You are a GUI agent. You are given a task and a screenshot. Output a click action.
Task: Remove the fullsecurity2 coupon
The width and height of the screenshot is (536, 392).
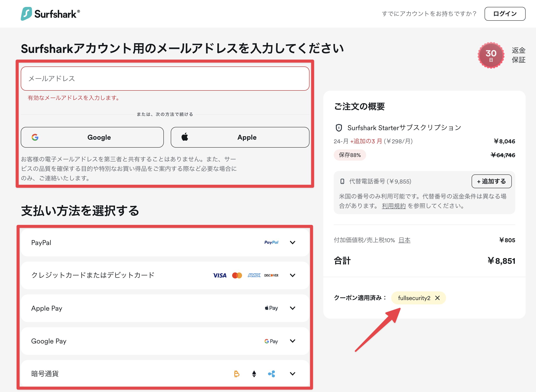[438, 298]
